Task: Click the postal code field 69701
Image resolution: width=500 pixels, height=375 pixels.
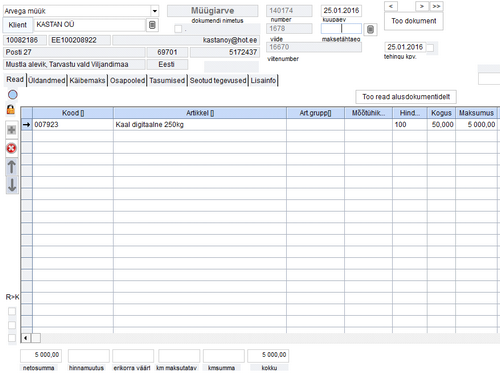Action: point(168,52)
